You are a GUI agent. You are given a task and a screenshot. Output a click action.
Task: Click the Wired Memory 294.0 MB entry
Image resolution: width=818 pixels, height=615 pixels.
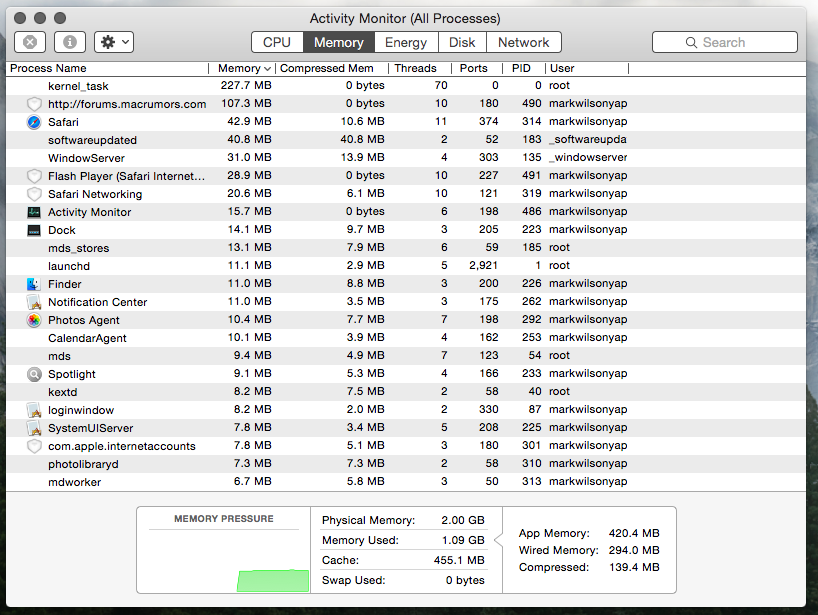589,550
